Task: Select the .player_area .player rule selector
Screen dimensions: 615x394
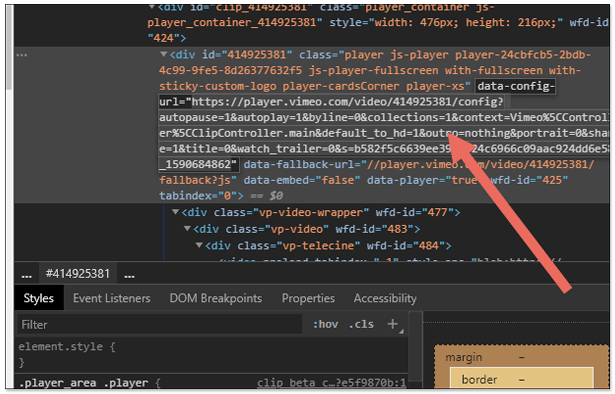Action: [84, 383]
